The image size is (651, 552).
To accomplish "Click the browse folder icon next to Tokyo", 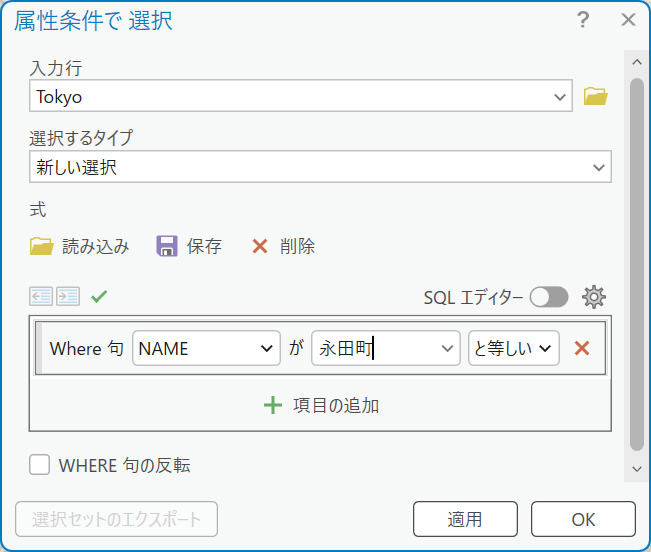I will point(596,97).
